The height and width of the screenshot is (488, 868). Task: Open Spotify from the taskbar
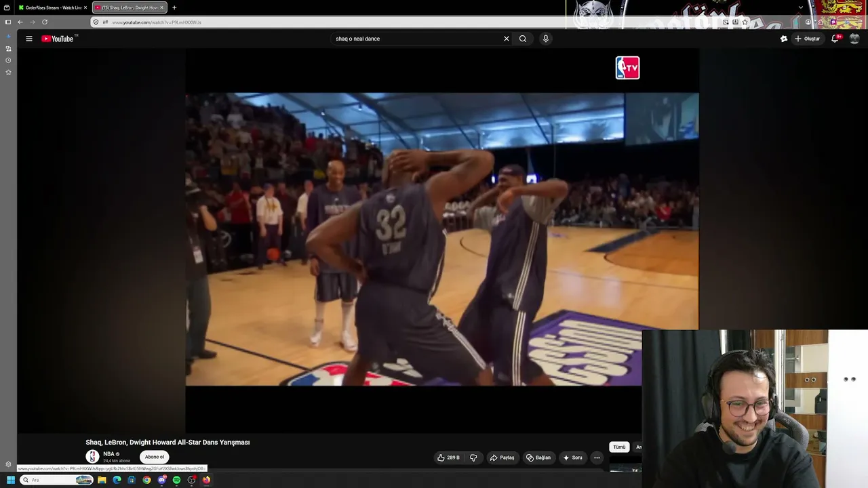(x=176, y=480)
